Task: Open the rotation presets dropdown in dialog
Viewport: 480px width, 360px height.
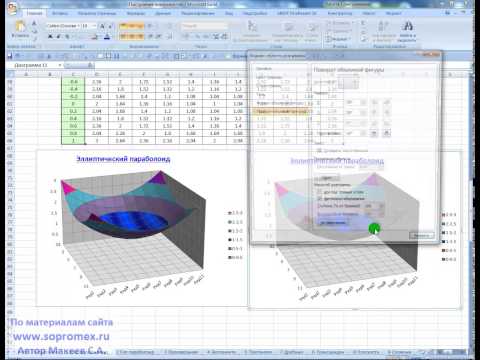Action: pos(349,83)
